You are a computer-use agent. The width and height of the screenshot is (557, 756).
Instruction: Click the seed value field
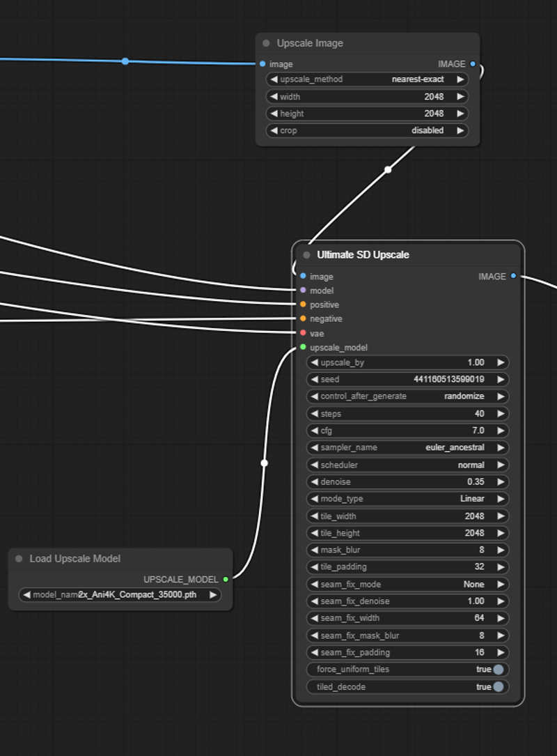pos(407,380)
